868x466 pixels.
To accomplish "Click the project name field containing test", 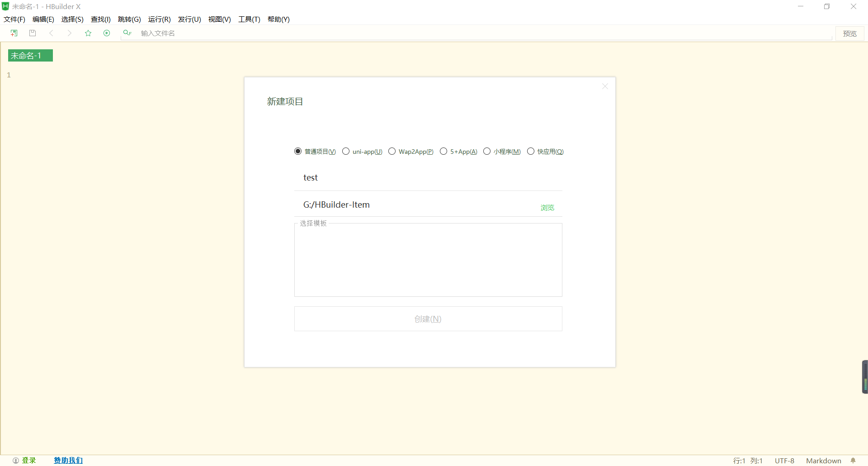I will (428, 178).
